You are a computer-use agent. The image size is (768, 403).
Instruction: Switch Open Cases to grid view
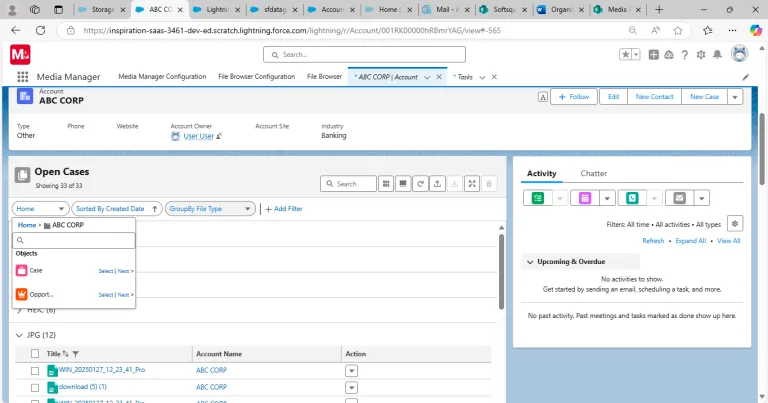[386, 184]
